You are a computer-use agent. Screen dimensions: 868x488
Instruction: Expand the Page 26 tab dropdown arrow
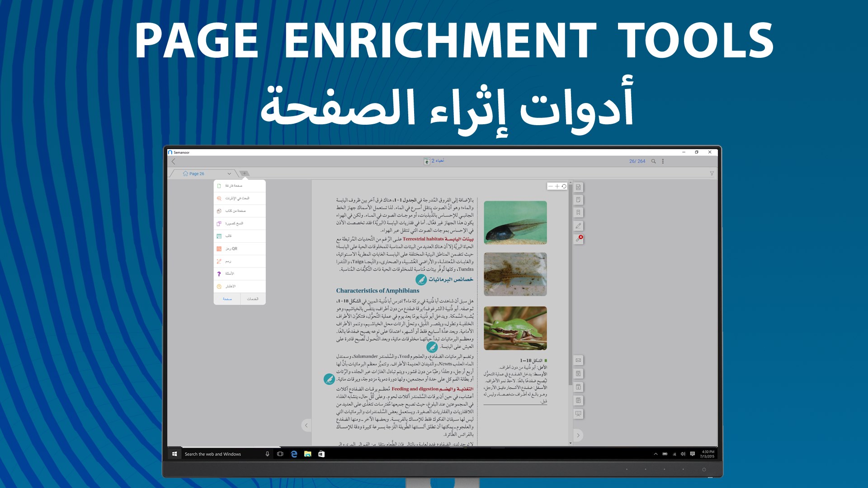coord(229,174)
